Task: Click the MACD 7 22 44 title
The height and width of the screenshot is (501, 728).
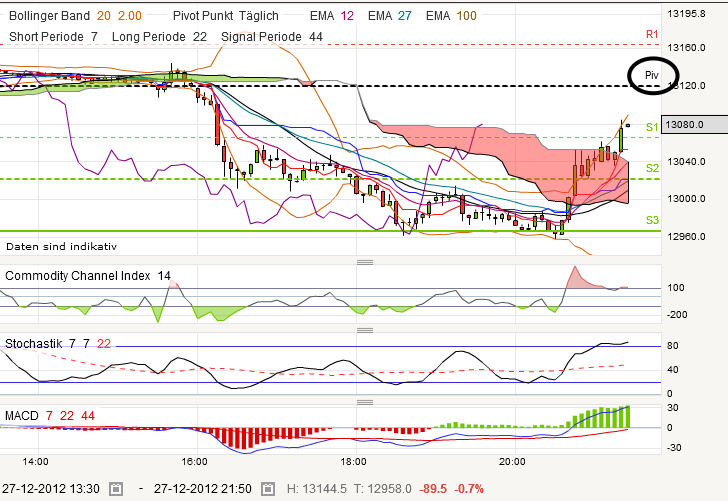Action: 50,416
